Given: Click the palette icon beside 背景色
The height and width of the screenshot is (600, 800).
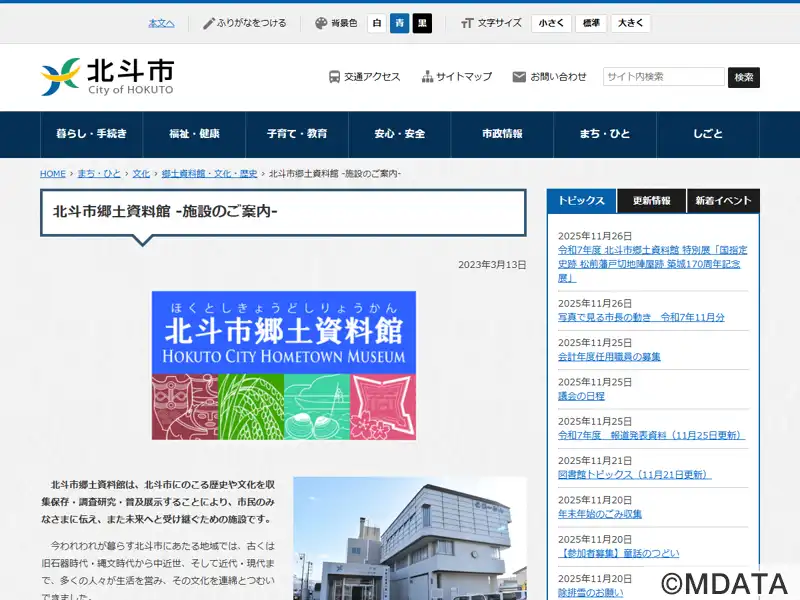Looking at the screenshot, I should [x=321, y=23].
